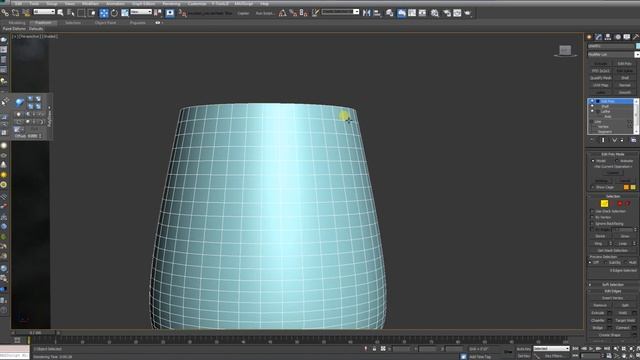
Task: Enable By Vertex checkbox
Action: (x=592, y=218)
